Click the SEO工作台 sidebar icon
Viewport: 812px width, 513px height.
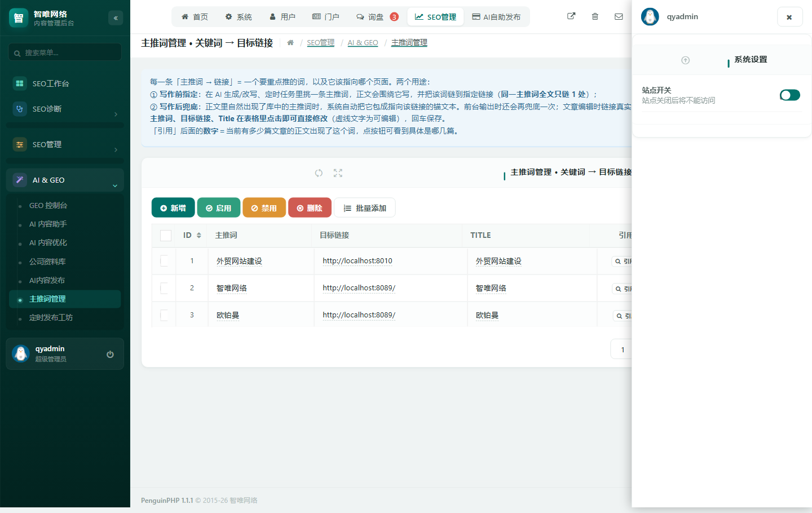click(x=20, y=83)
